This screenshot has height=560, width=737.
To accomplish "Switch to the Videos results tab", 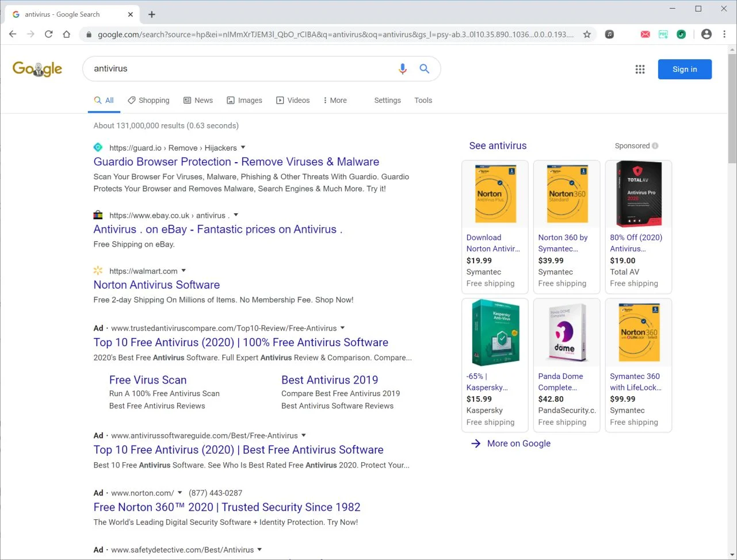I will click(x=293, y=100).
